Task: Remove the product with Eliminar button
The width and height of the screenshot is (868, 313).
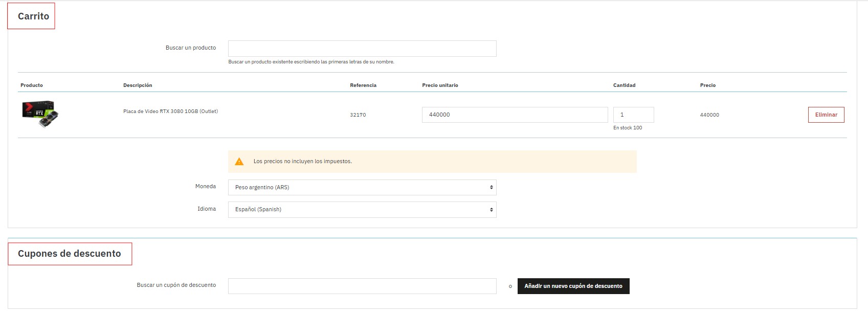Action: click(826, 115)
